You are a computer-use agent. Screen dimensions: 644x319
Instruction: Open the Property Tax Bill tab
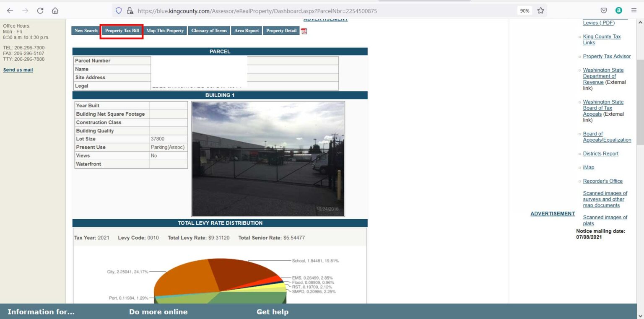click(122, 31)
